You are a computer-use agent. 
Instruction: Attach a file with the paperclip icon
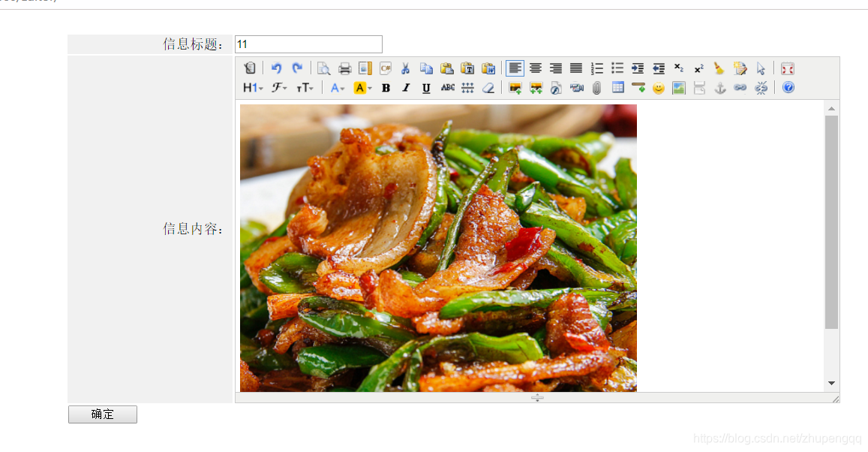[x=596, y=88]
